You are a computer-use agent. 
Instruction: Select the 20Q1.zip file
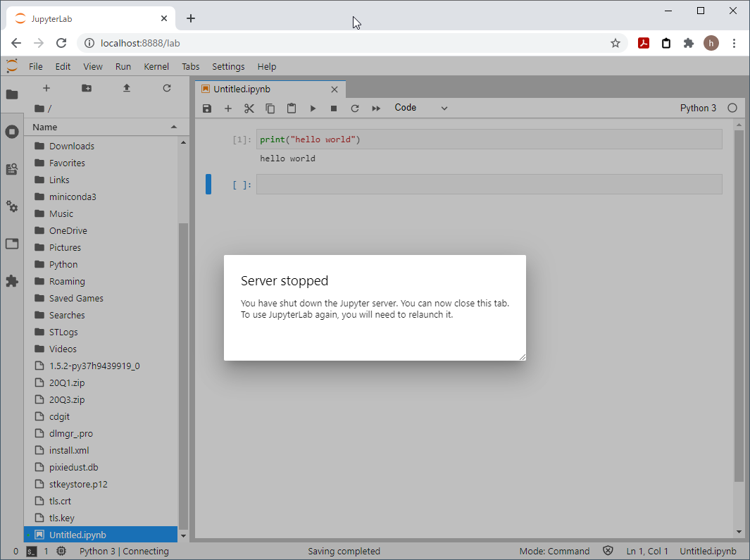point(101,383)
